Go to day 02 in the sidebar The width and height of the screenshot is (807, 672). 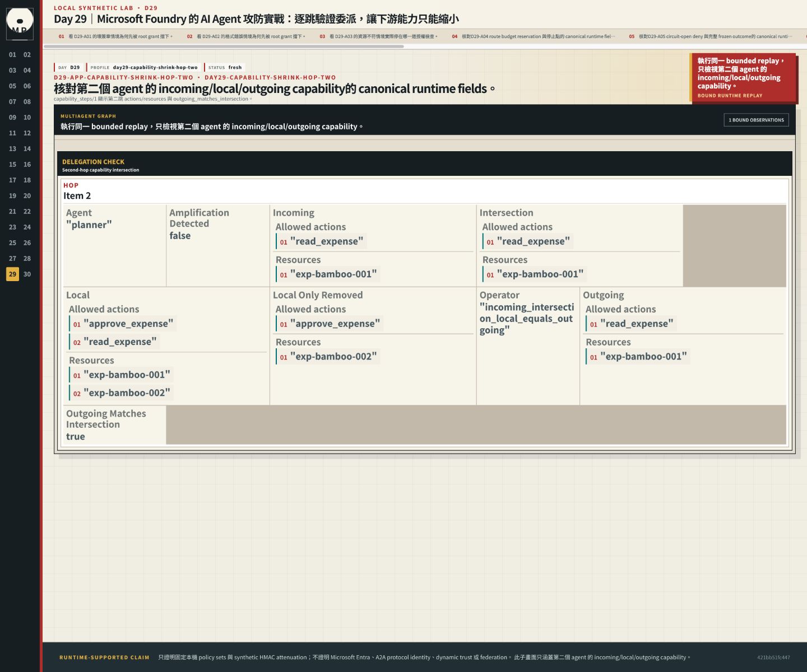pyautogui.click(x=27, y=55)
